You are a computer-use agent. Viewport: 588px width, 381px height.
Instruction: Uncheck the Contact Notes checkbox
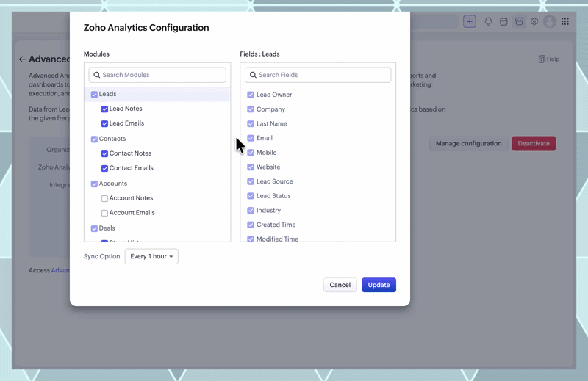coord(104,153)
